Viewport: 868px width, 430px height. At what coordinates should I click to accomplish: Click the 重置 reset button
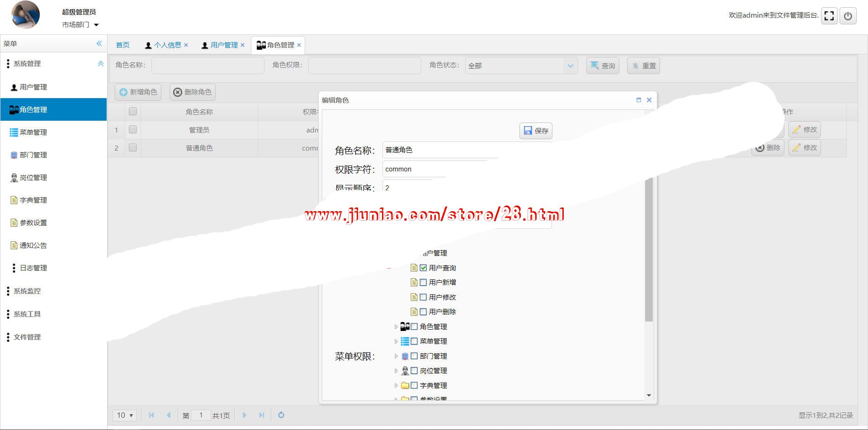point(643,66)
